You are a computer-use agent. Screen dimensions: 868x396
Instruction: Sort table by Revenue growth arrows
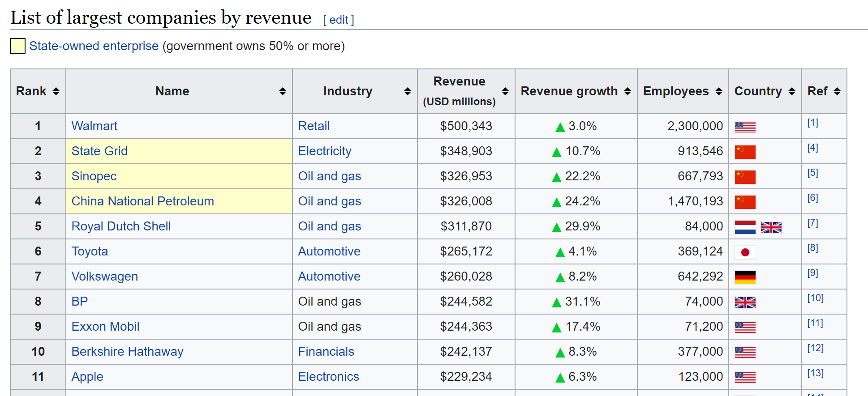point(627,91)
